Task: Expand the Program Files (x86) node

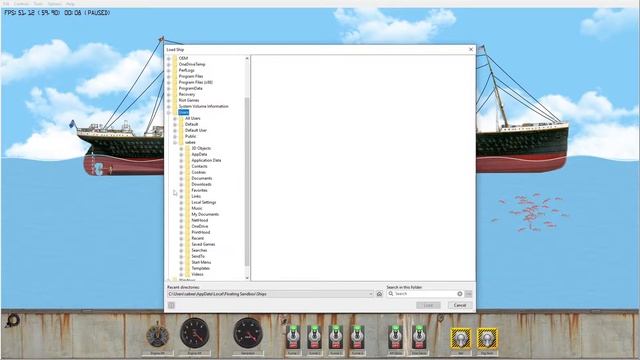Action: pos(169,82)
